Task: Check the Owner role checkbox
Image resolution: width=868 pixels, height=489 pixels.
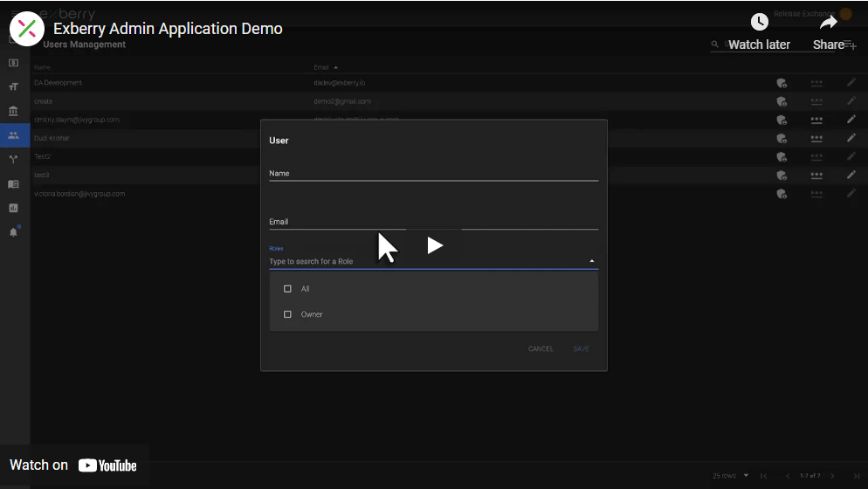Action: pyautogui.click(x=287, y=314)
